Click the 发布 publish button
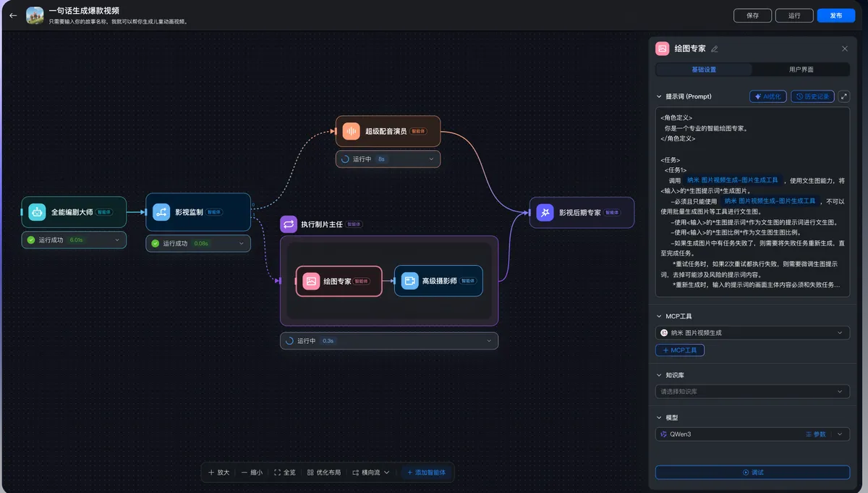The height and width of the screenshot is (493, 868). pyautogui.click(x=835, y=15)
